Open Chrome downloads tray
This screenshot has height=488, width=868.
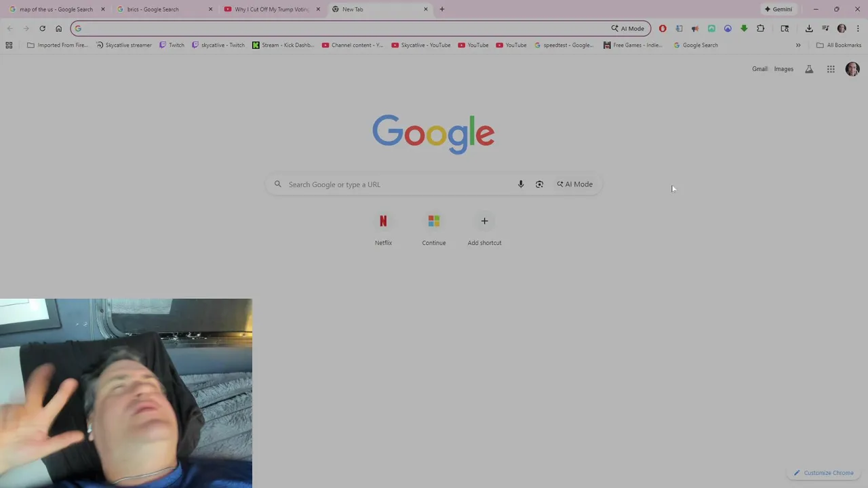pyautogui.click(x=809, y=28)
